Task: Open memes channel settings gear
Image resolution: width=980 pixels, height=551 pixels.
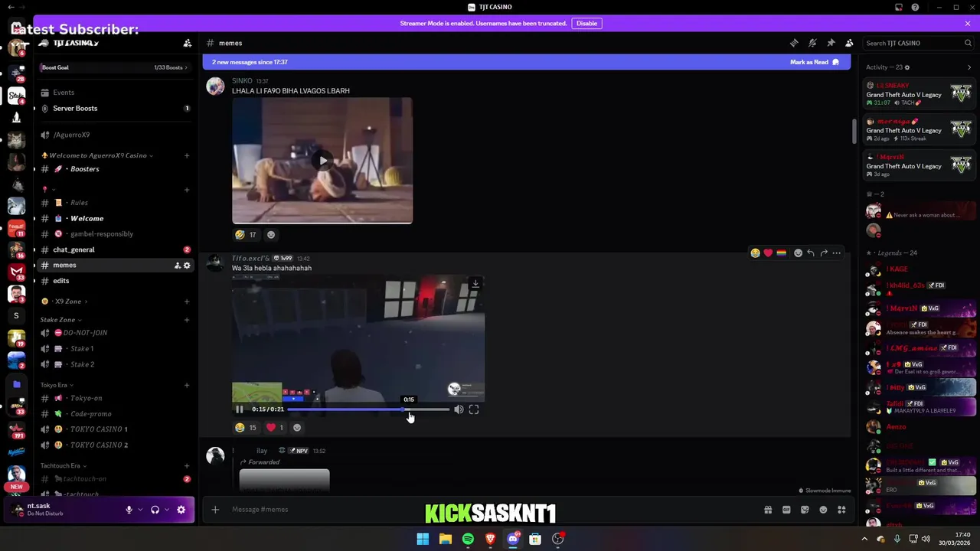Action: click(x=187, y=265)
